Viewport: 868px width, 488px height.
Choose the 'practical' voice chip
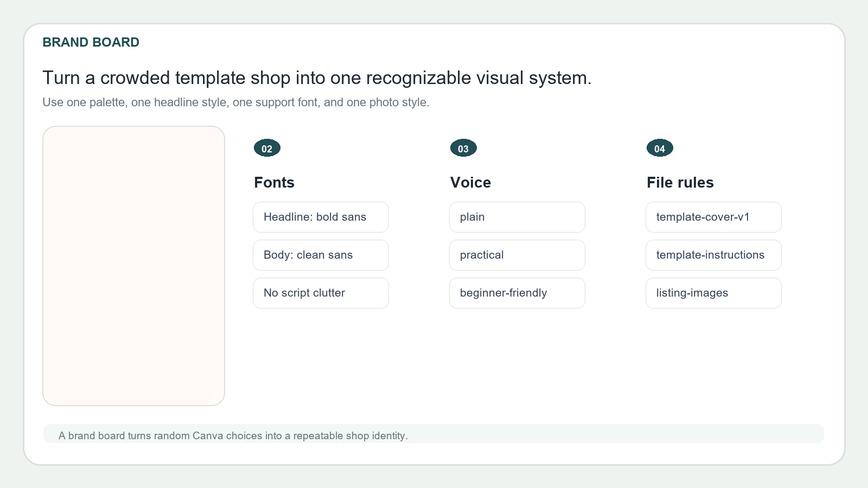517,255
